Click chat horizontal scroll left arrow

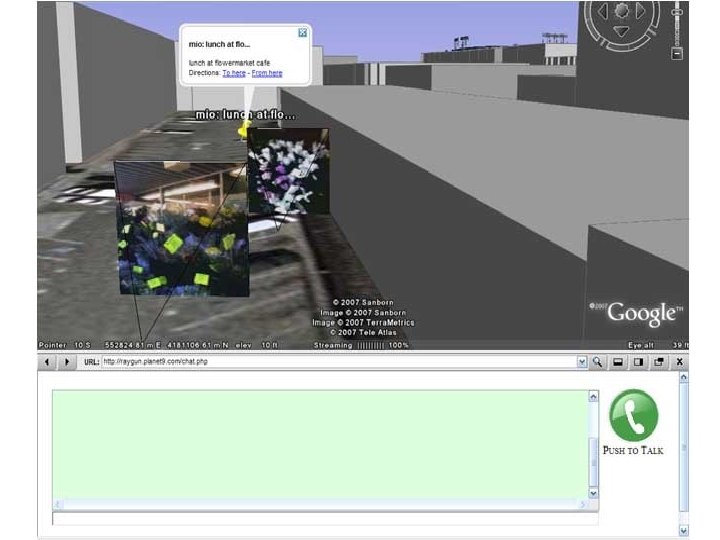click(x=57, y=505)
